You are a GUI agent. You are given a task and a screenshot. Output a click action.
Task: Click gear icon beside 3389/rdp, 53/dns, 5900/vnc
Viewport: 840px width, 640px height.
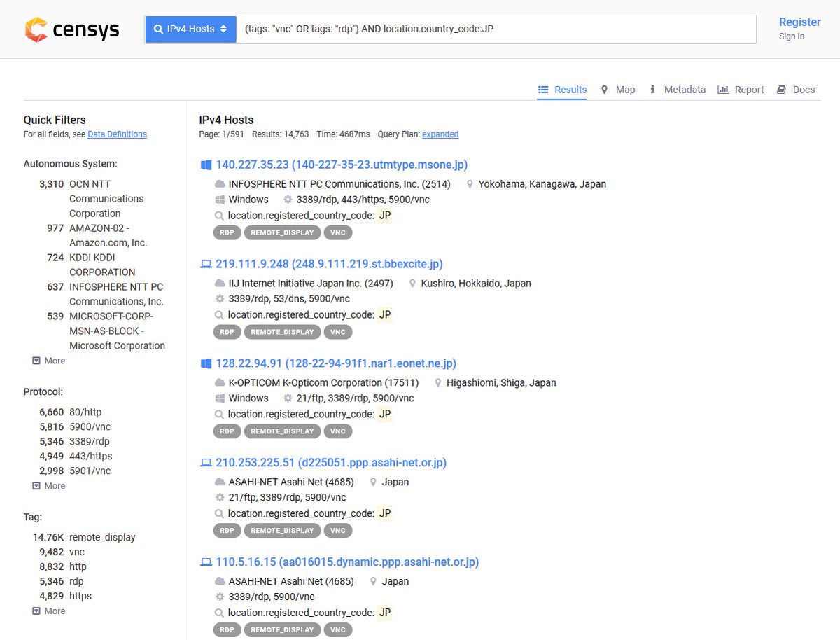(x=220, y=299)
